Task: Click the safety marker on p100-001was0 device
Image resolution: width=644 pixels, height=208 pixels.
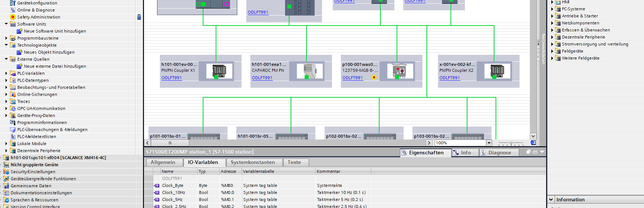Action: pyautogui.click(x=374, y=77)
